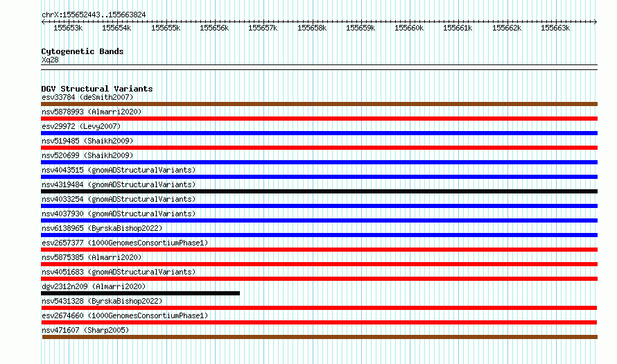Image resolution: width=617 pixels, height=364 pixels.
Task: Click the red nsv5875385 variant bar
Action: click(x=319, y=264)
